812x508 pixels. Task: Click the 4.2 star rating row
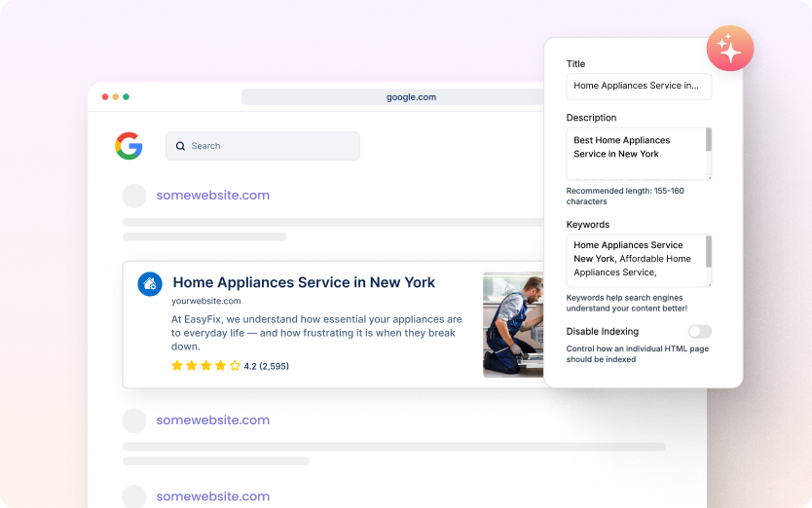tap(230, 366)
